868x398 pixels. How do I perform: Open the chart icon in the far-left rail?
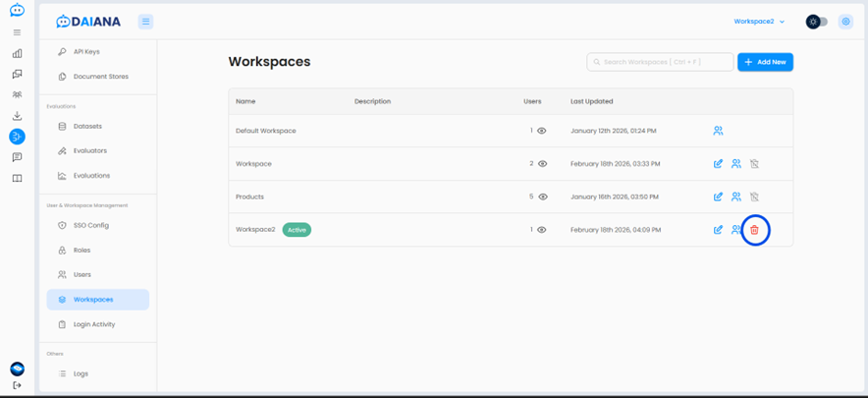point(17,53)
